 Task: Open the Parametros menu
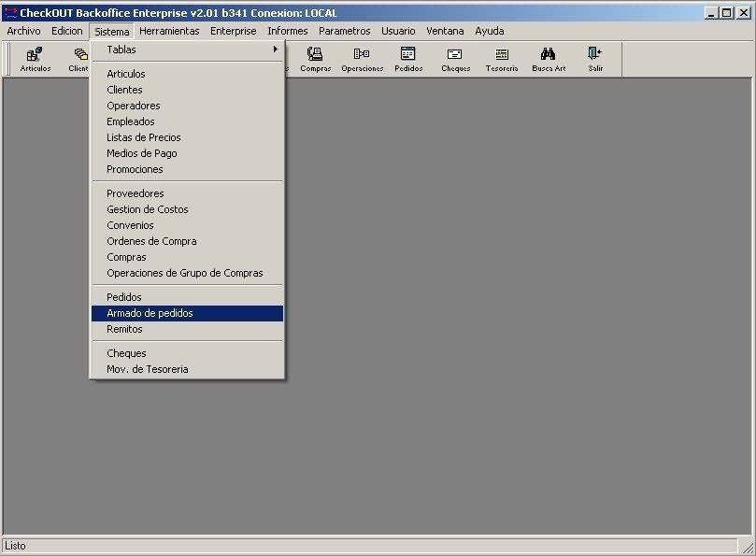[344, 31]
